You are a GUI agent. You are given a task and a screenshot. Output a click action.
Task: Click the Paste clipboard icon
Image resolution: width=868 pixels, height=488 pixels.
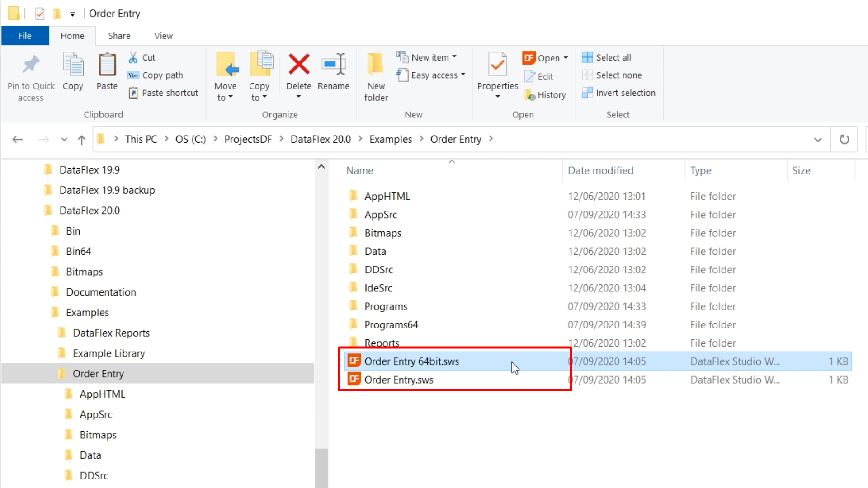click(x=107, y=65)
